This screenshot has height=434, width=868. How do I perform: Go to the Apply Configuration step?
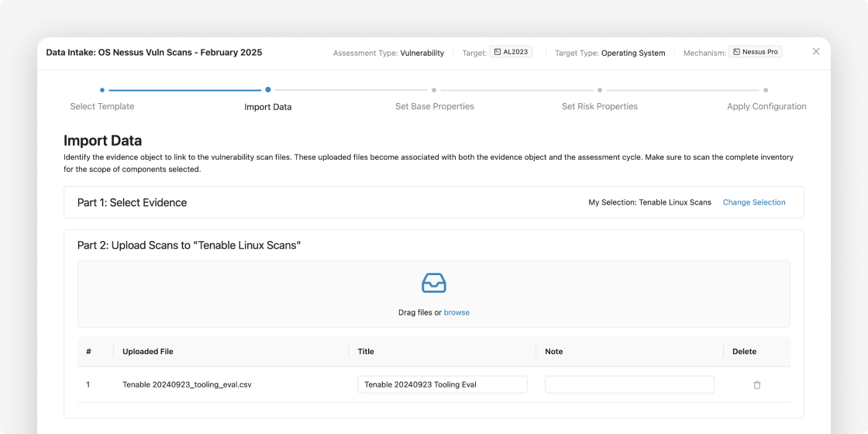tap(766, 106)
